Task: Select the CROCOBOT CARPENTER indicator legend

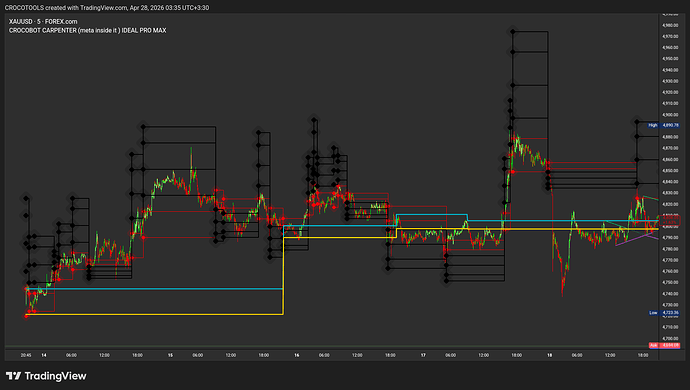Action: (88, 30)
